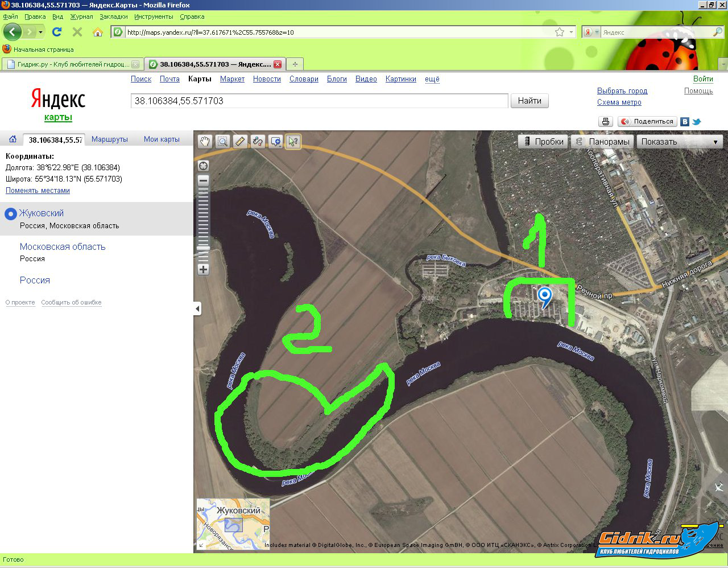Click the map zoom level slider handle
Viewport: 728px width, 568px height.
tap(203, 248)
